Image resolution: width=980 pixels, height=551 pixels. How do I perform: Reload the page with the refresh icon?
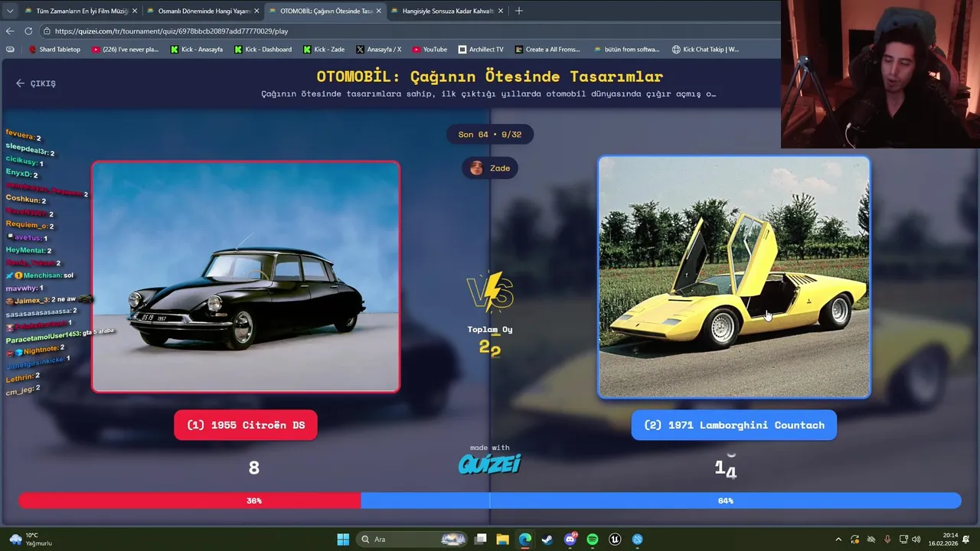pos(28,31)
